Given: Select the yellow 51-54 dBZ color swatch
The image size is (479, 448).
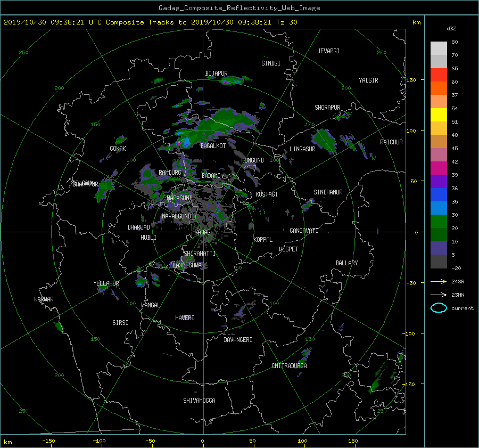Looking at the screenshot, I should (439, 115).
